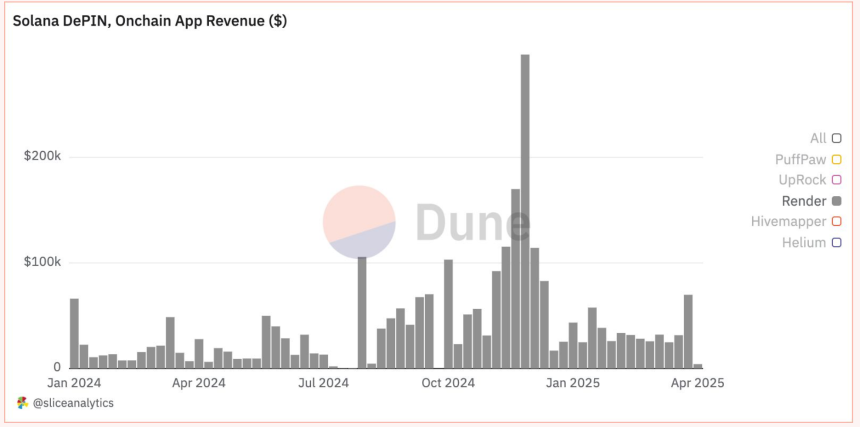
Task: Click the yellow PuffPaw legend swatch
Action: pos(836,159)
